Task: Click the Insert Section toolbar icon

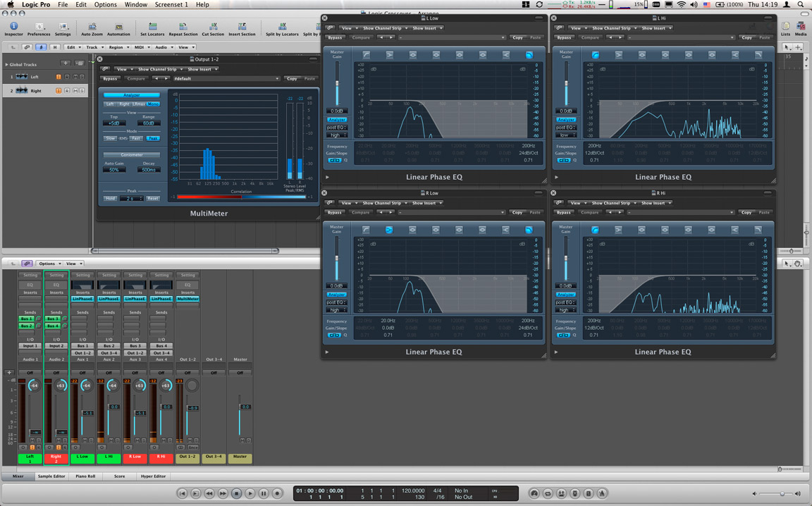Action: pos(242,29)
